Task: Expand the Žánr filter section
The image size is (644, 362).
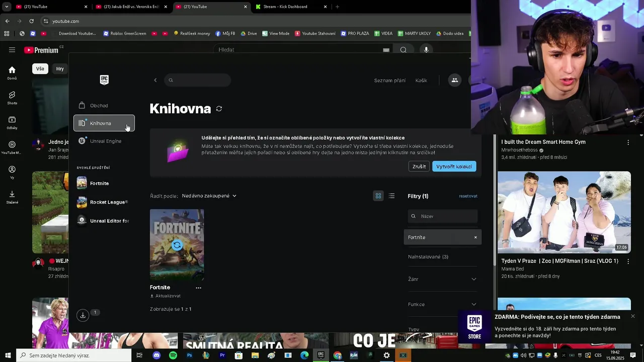Action: 442,279
